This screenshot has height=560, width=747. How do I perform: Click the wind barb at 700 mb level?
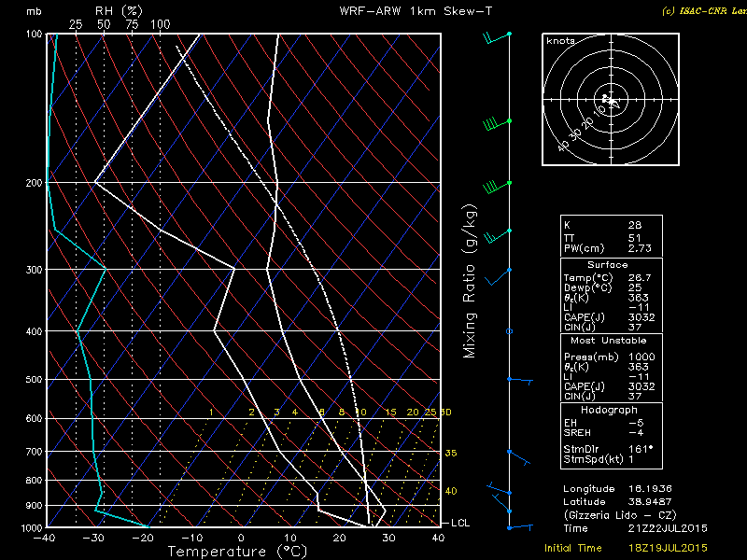pos(519,457)
